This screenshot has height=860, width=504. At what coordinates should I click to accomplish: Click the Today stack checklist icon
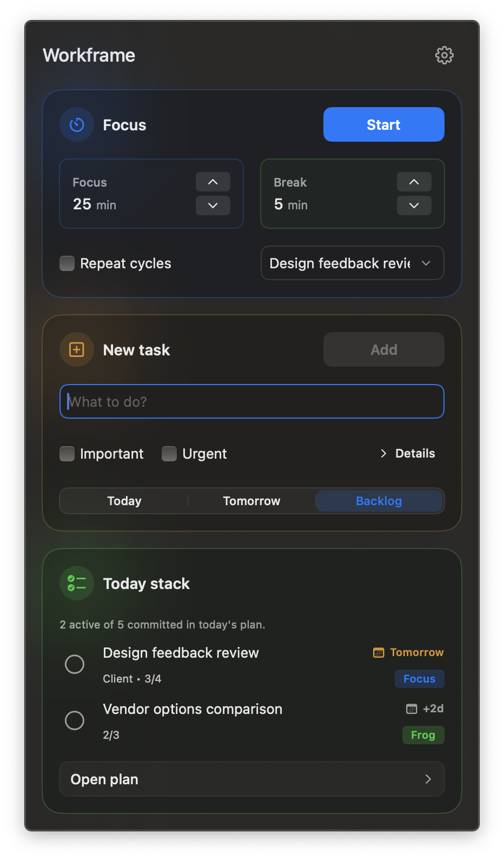77,584
